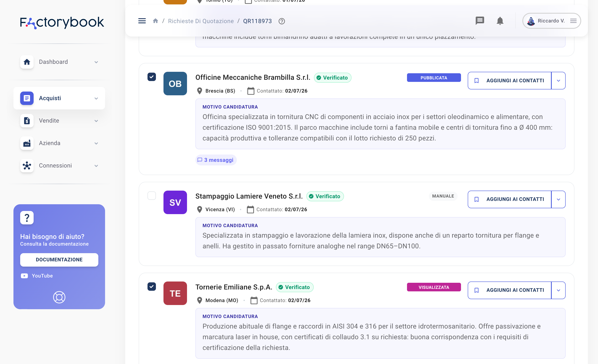
Task: Click the calendar icon on the Stampaggio Lamiere Veneto card
Action: coord(250,209)
